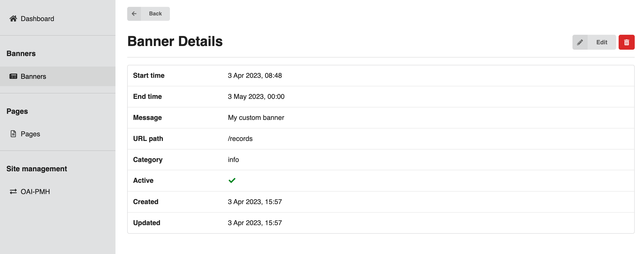Click the My custom banner message text

pyautogui.click(x=256, y=117)
